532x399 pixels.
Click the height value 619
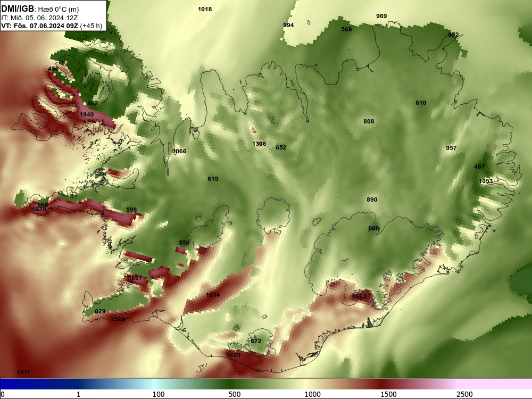click(213, 179)
